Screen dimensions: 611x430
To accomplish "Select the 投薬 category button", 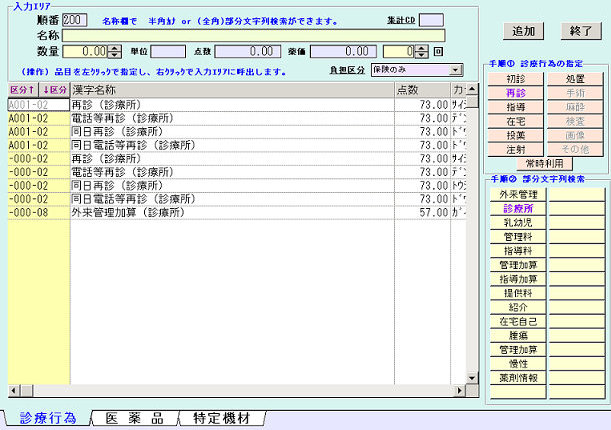I will pos(516,134).
